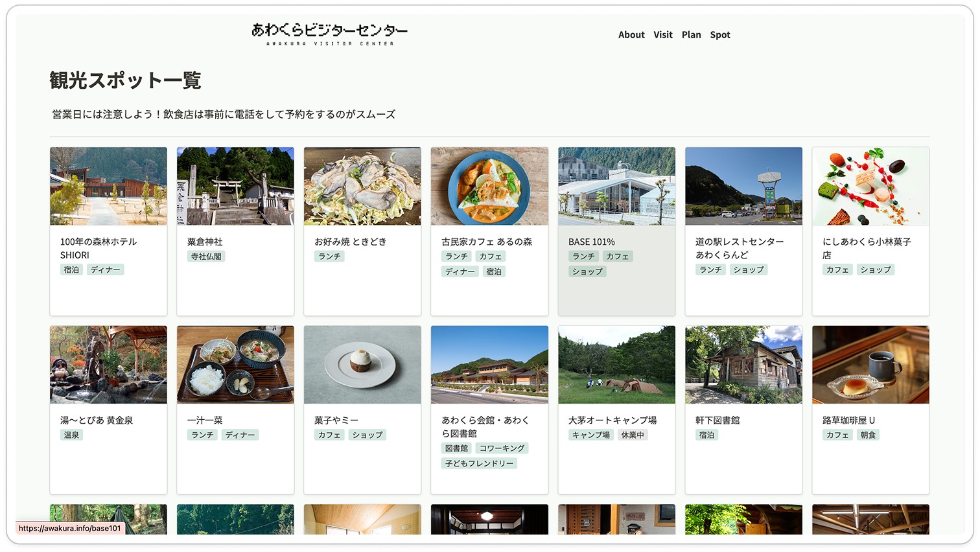Click the にしあわくら小林菓子店 title
The image size is (980, 552).
867,248
